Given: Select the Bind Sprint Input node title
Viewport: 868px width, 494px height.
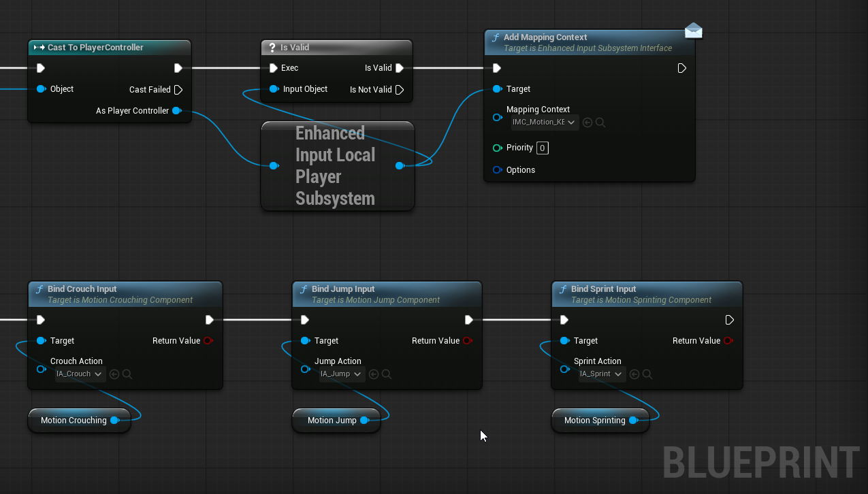Looking at the screenshot, I should pos(603,289).
